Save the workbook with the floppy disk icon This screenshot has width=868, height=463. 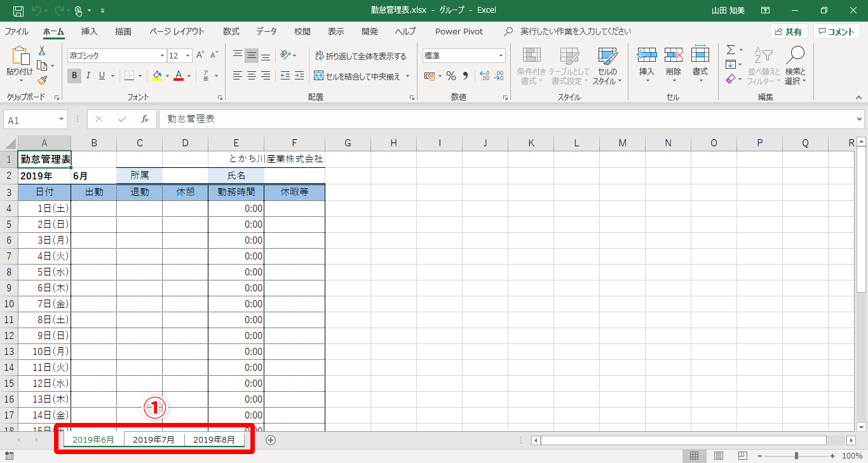18,10
